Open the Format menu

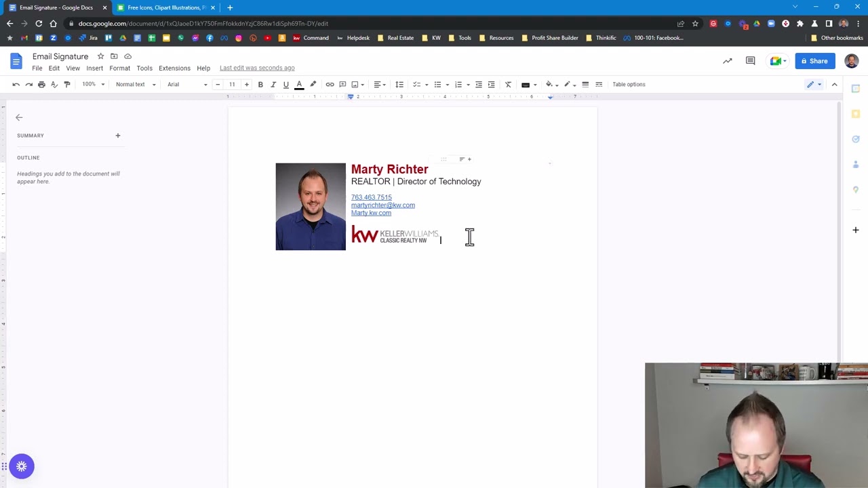(119, 68)
